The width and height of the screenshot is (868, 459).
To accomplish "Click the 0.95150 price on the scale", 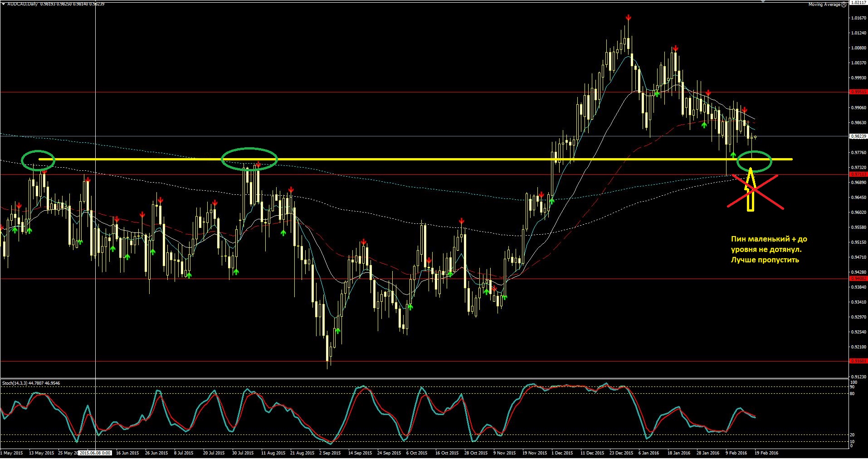I will (x=859, y=242).
